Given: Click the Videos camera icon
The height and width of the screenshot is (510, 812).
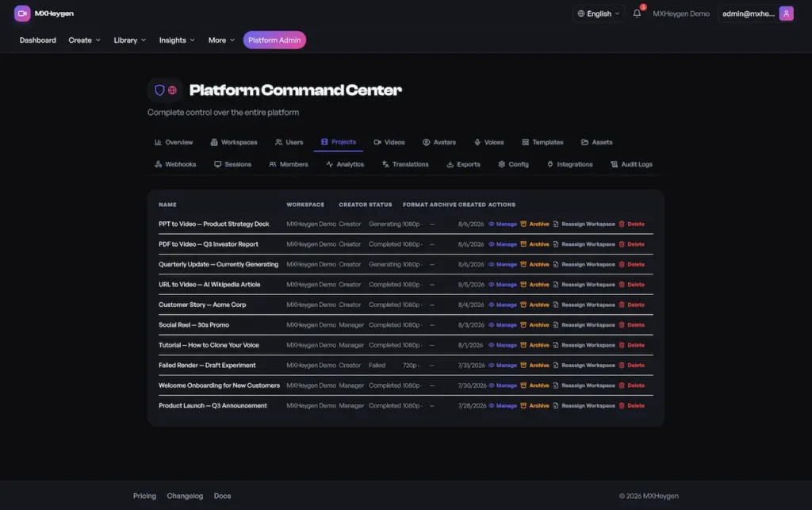Looking at the screenshot, I should click(x=377, y=143).
